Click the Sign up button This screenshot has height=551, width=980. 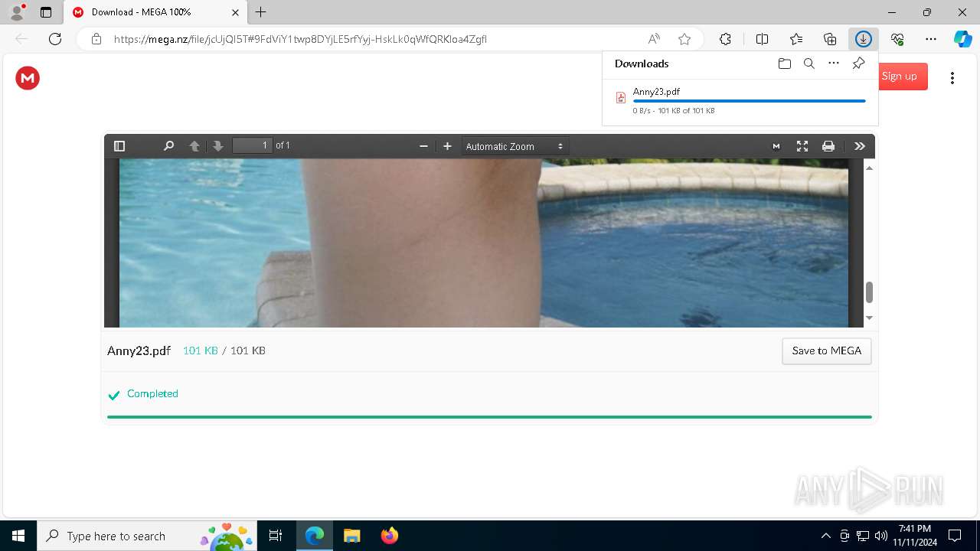click(x=903, y=76)
